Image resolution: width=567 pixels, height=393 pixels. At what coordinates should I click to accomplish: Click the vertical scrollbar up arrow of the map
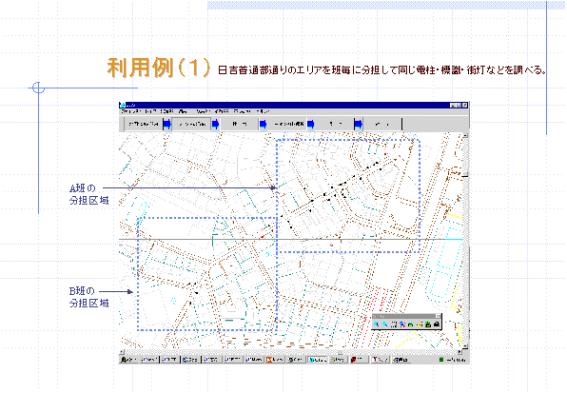coord(466,135)
